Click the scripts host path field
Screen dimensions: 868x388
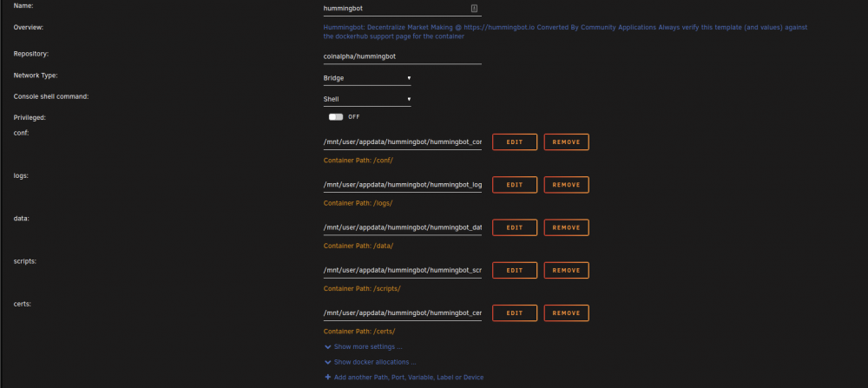pos(403,270)
